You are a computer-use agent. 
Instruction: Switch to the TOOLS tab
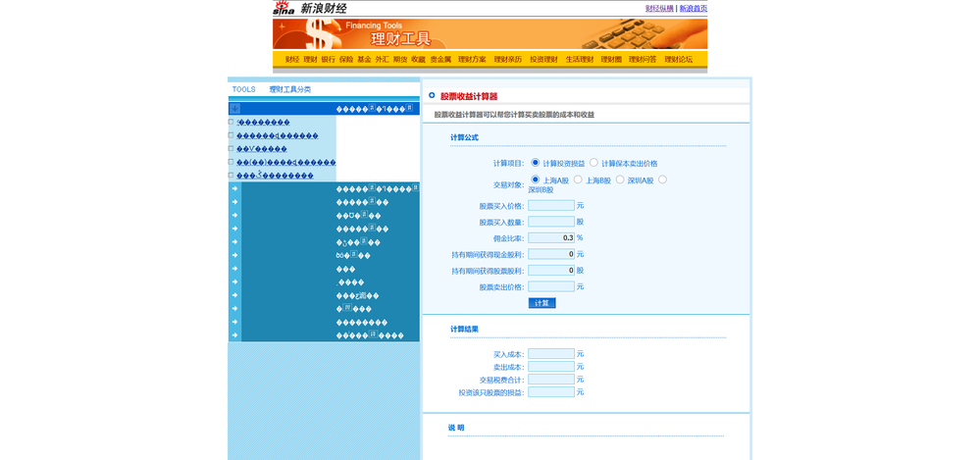[x=243, y=89]
